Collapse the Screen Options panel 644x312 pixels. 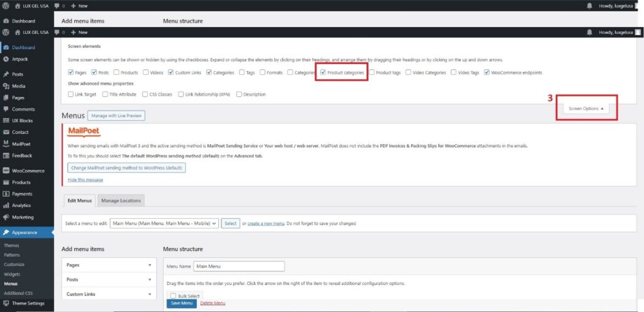tap(586, 108)
